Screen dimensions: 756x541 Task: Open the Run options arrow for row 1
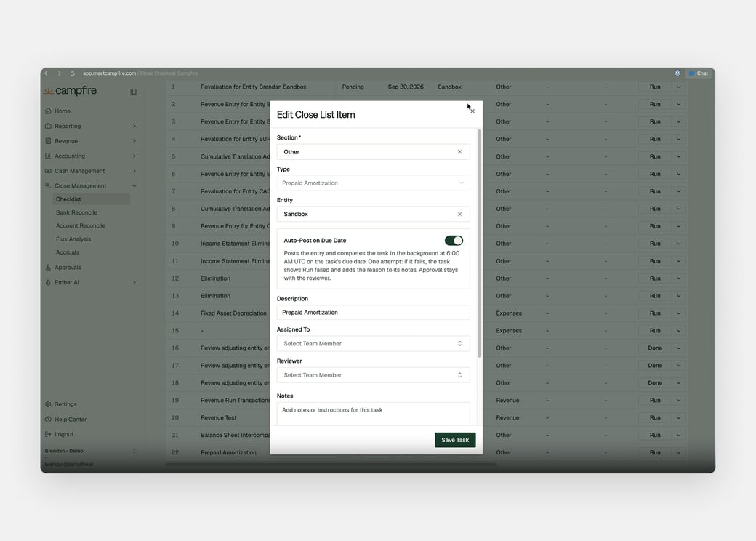tap(678, 87)
